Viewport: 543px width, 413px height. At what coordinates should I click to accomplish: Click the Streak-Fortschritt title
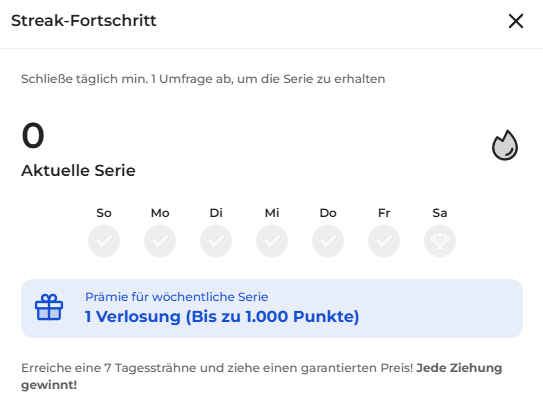tap(84, 20)
